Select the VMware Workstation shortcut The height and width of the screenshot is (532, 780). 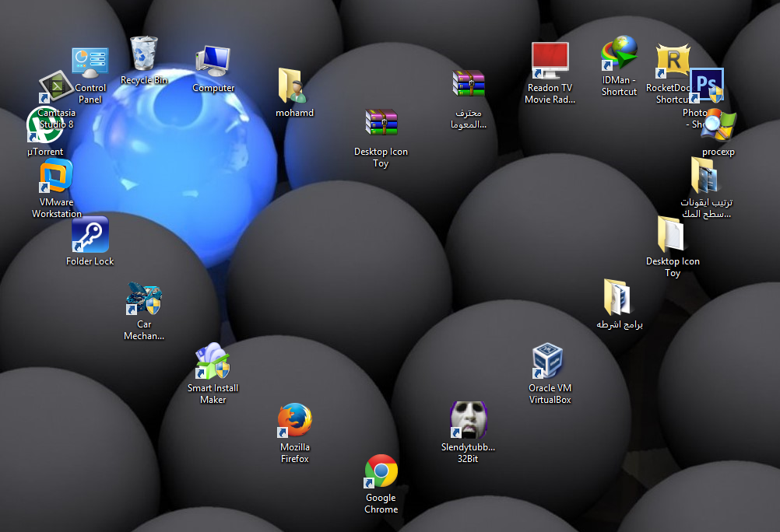coord(56,177)
